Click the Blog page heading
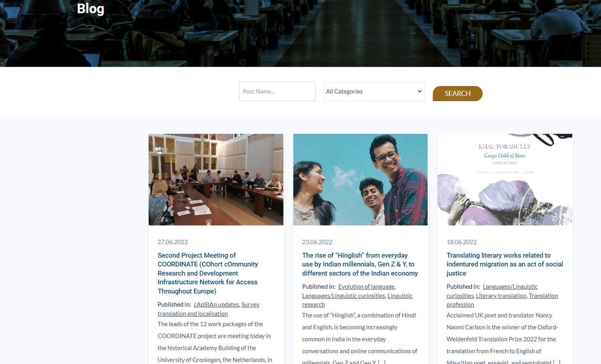This screenshot has height=364, width=601. [90, 8]
